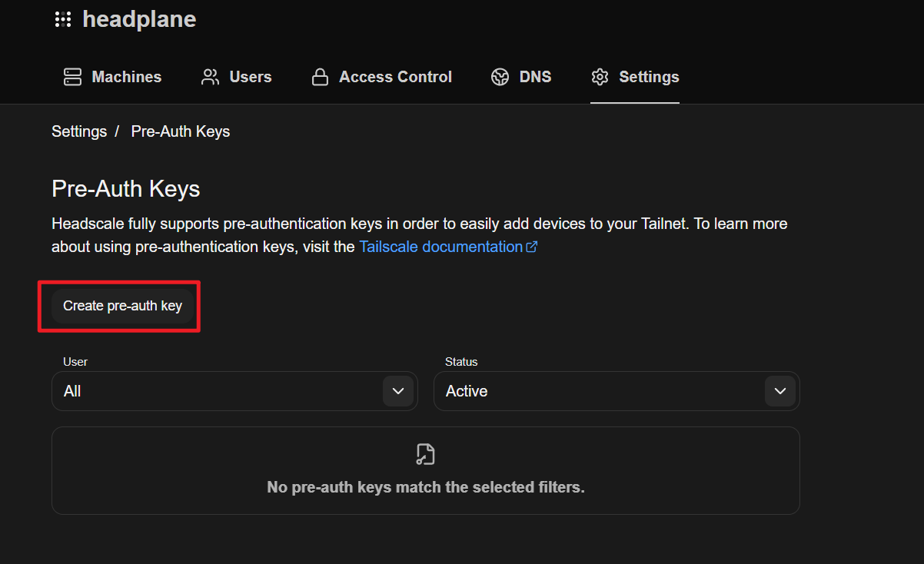Screen dimensions: 924x564
Task: Expand the Status filter chevron
Action: (x=779, y=391)
